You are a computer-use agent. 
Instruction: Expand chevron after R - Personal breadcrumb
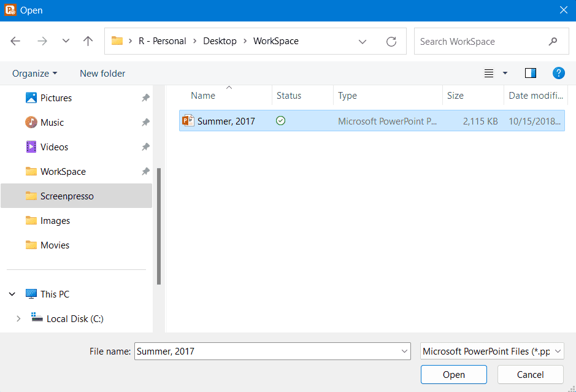point(194,41)
